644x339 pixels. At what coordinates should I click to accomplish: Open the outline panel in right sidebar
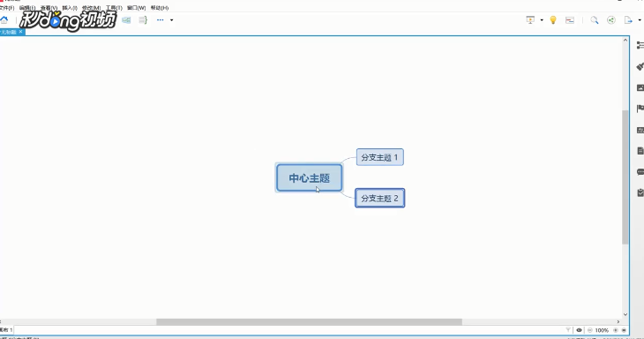click(x=640, y=45)
